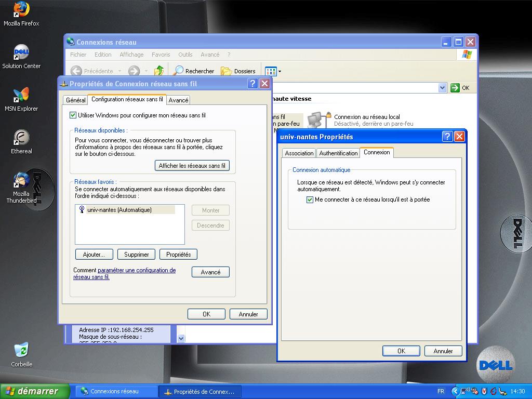Switch to the Authentification tab
The width and height of the screenshot is (532, 399).
coord(338,153)
